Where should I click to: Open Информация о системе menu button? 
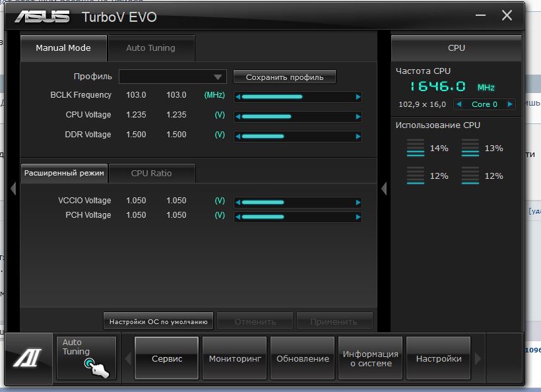pos(371,358)
